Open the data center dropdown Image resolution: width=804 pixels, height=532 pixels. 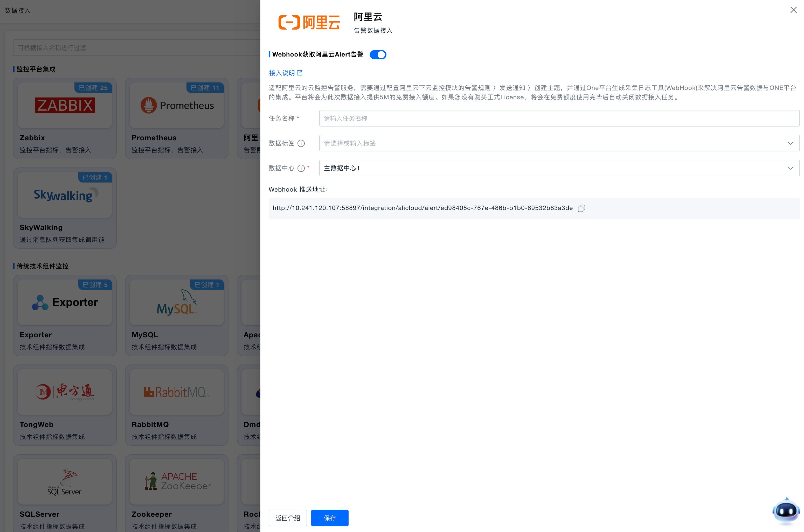(559, 168)
